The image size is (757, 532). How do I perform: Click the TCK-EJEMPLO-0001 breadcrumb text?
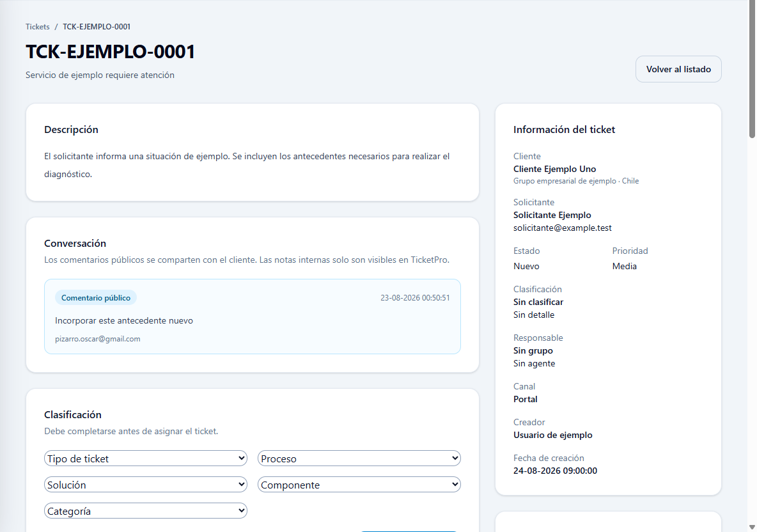pos(97,27)
